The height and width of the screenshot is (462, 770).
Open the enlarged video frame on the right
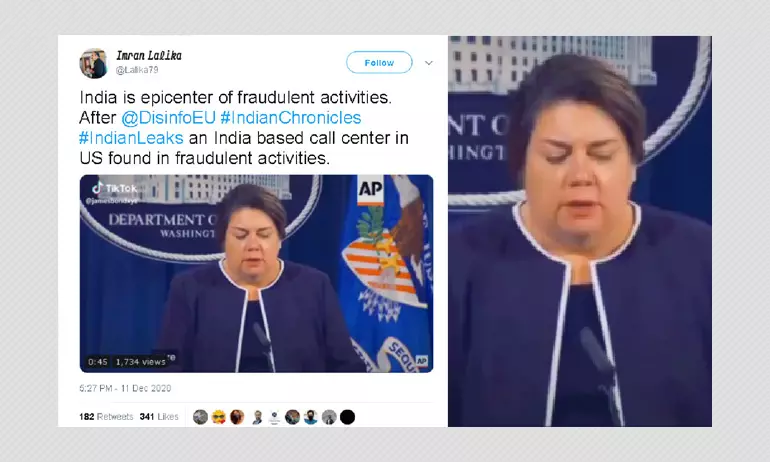click(x=580, y=231)
